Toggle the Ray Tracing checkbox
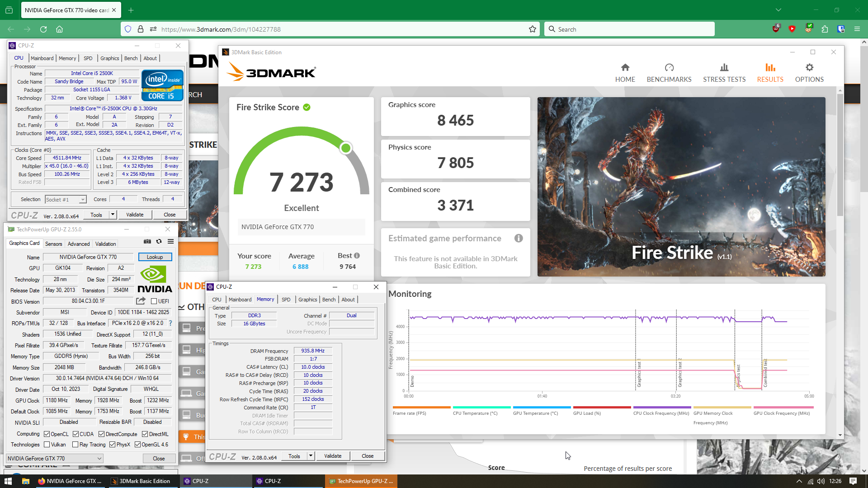This screenshot has width=868, height=488. pos(75,445)
